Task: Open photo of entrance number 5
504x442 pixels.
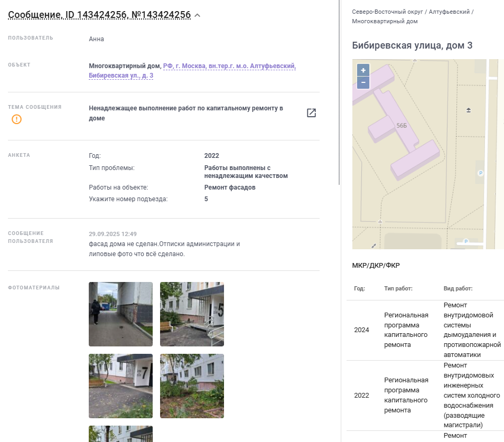Action: tap(192, 314)
